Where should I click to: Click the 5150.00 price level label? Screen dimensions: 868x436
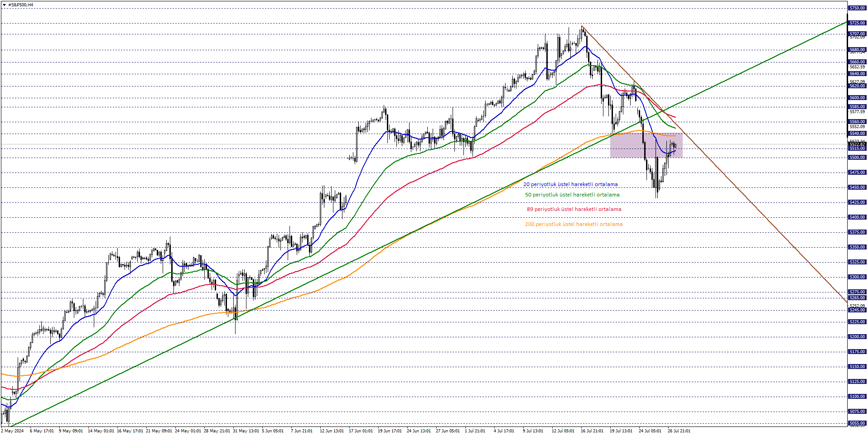coord(857,367)
